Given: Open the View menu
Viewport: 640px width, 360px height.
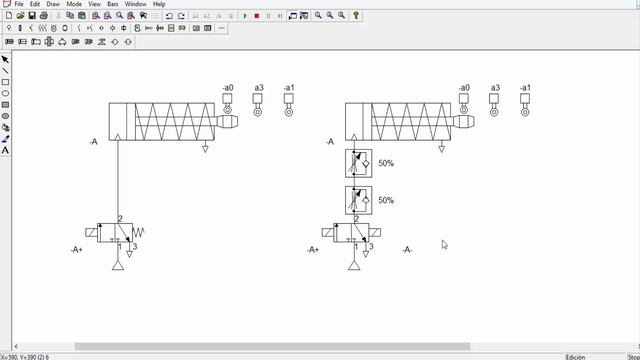Looking at the screenshot, I should pos(94,4).
